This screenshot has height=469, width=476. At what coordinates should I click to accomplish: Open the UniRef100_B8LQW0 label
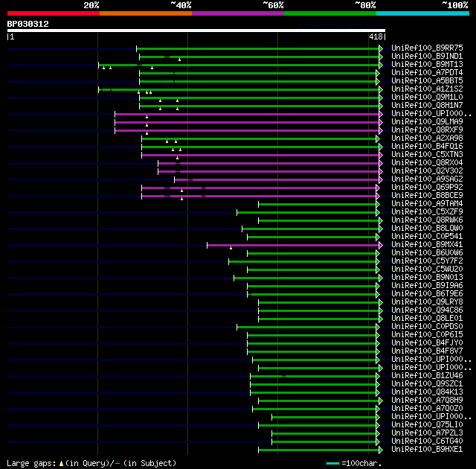[427, 229]
